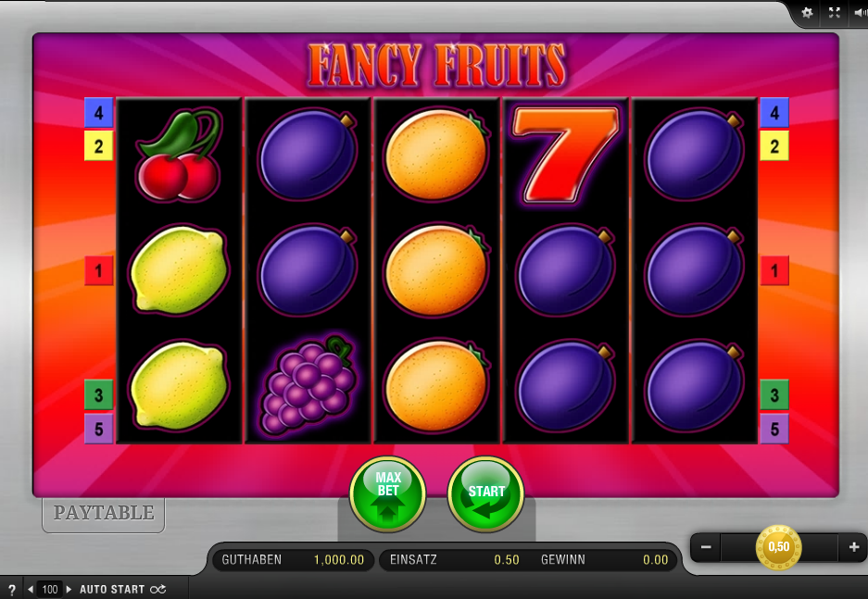Select yellow payline 2 marker on left
The image size is (868, 599).
pos(98,146)
